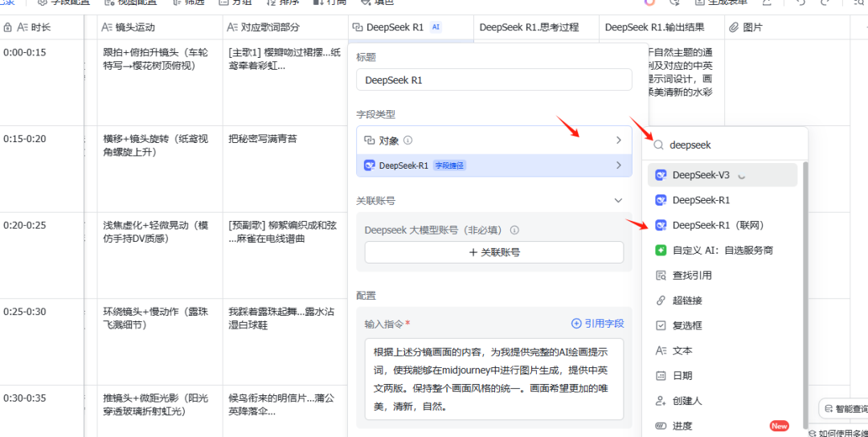The image size is (868, 437).
Task: Click lyrics cell 候鸟衔来的明信片
Action: [285, 411]
